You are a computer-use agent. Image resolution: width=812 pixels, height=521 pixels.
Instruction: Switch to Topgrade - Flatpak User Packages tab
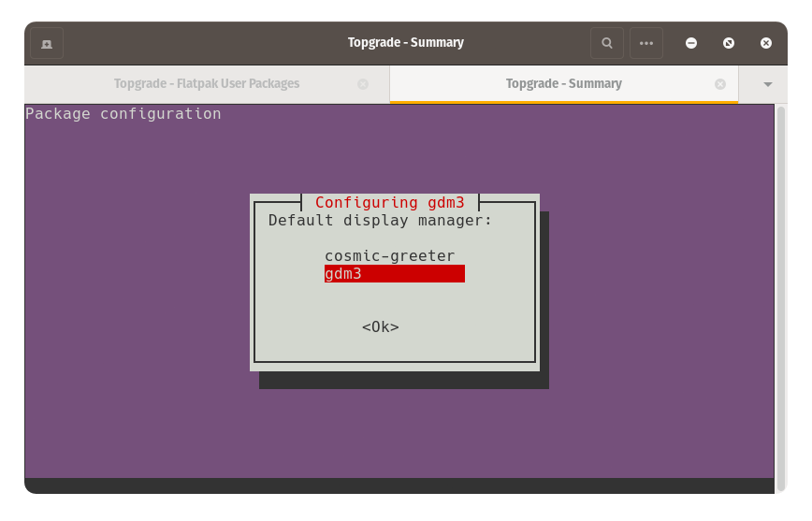tap(207, 84)
